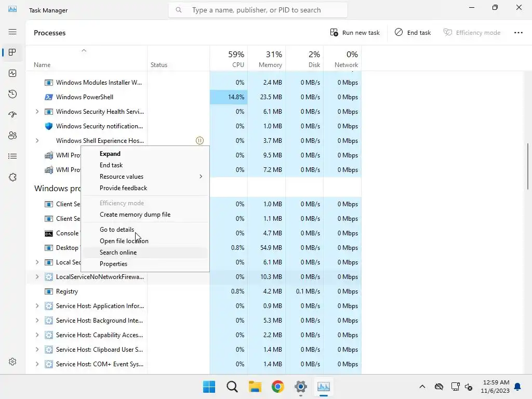Sort by Network column header

(x=343, y=58)
